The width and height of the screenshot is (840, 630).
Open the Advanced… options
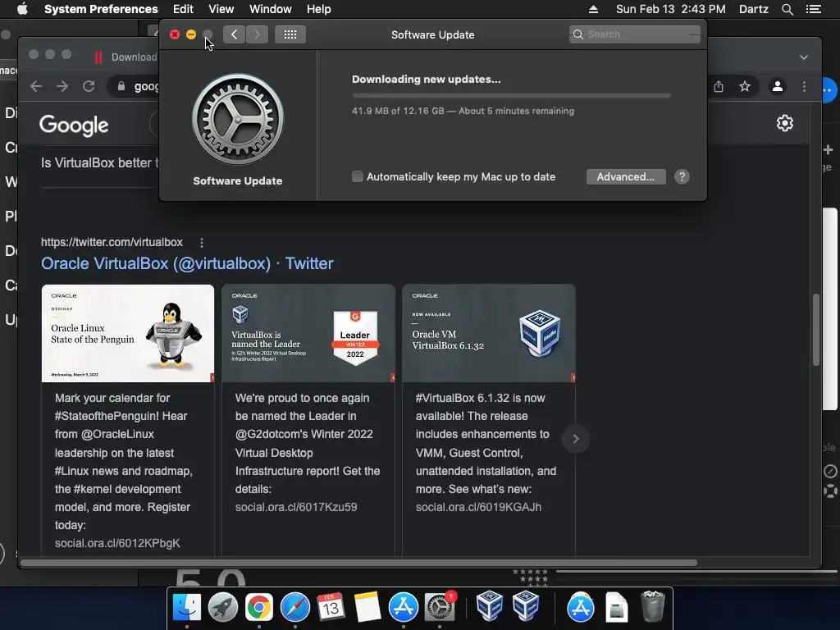626,177
